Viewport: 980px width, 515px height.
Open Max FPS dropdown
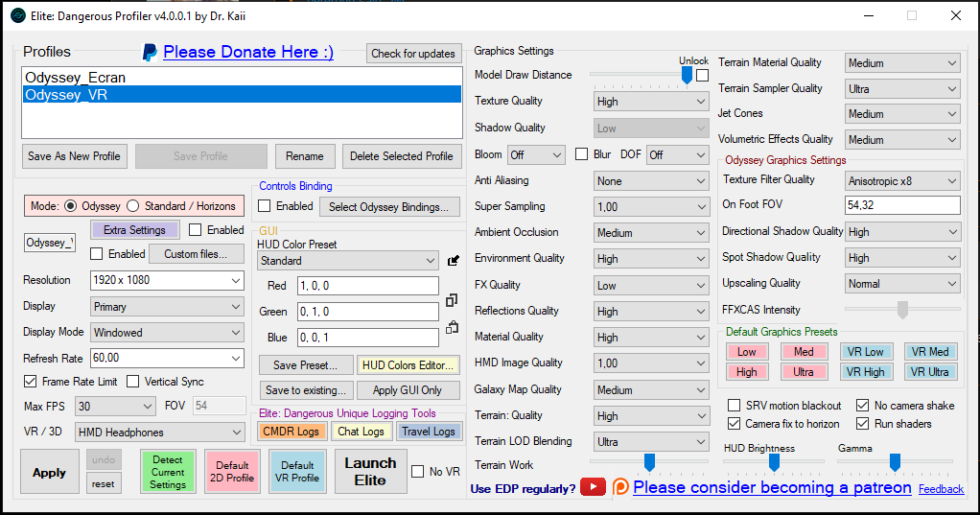click(115, 407)
